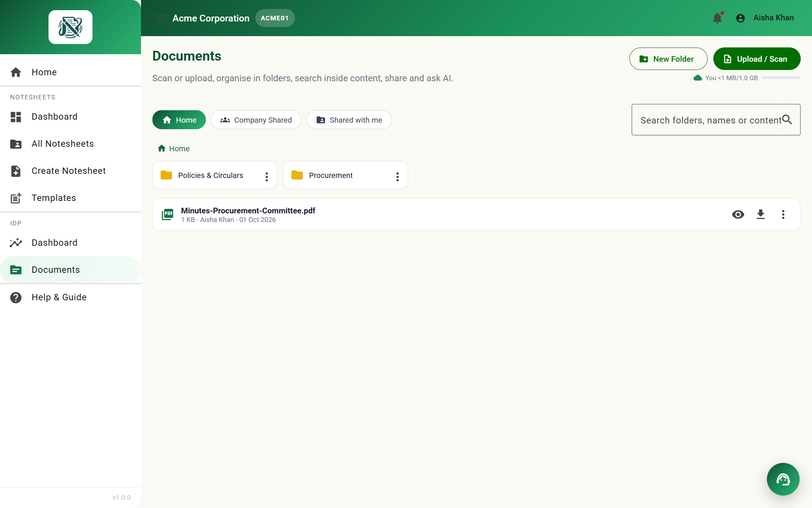Click the All Notesheets folder icon

pos(16,144)
